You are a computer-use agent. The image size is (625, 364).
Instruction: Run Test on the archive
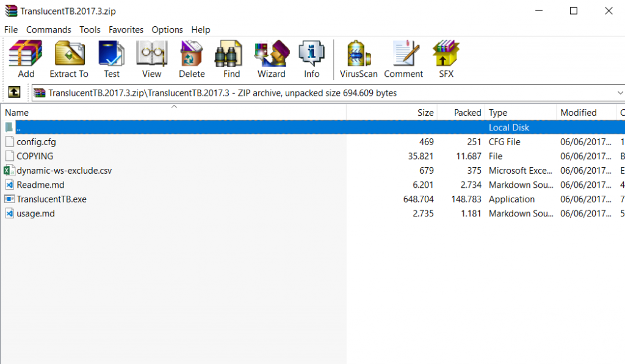coord(112,53)
